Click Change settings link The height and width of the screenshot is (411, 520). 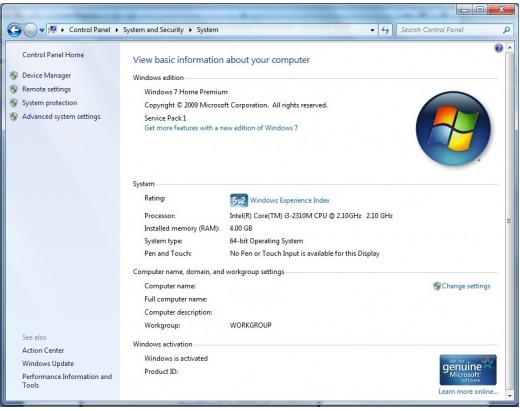click(x=466, y=286)
